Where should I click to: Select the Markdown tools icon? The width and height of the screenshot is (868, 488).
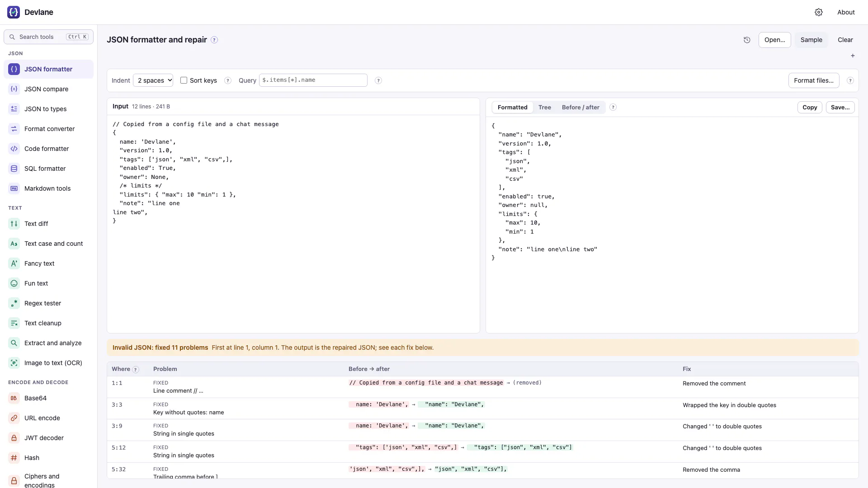tap(14, 188)
